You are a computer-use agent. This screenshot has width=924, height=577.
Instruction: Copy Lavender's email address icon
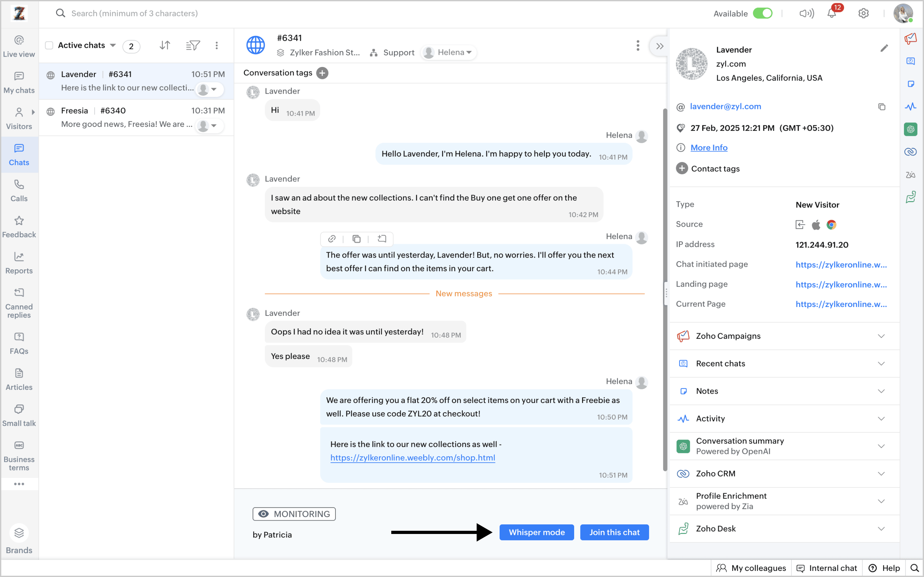pyautogui.click(x=881, y=107)
